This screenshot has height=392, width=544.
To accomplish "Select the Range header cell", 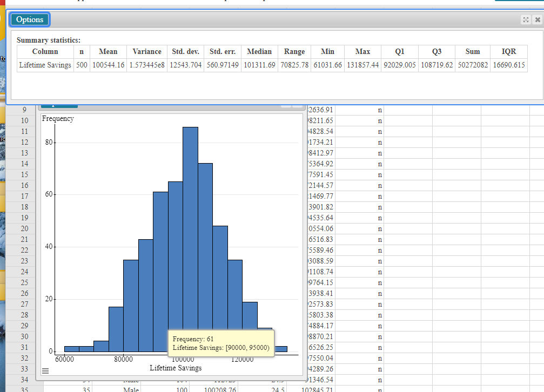I will 294,51.
